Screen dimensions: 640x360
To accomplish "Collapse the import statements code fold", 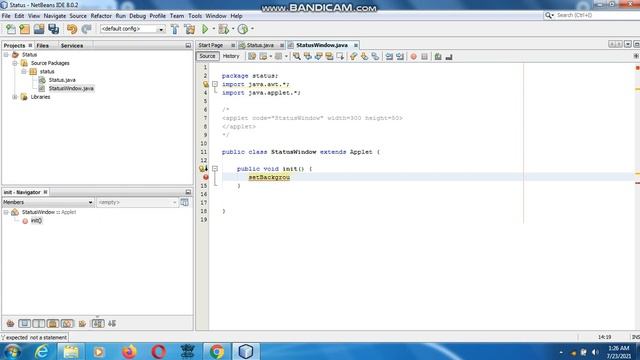I will (x=215, y=84).
